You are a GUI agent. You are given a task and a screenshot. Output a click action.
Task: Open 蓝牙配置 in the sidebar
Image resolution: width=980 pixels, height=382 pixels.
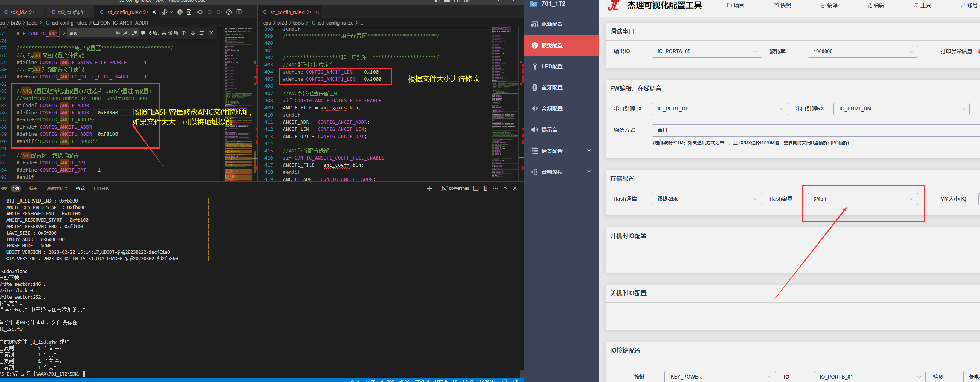(561, 87)
